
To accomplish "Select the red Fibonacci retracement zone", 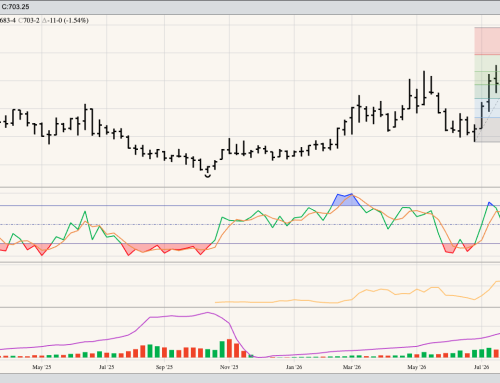I will 487,41.
